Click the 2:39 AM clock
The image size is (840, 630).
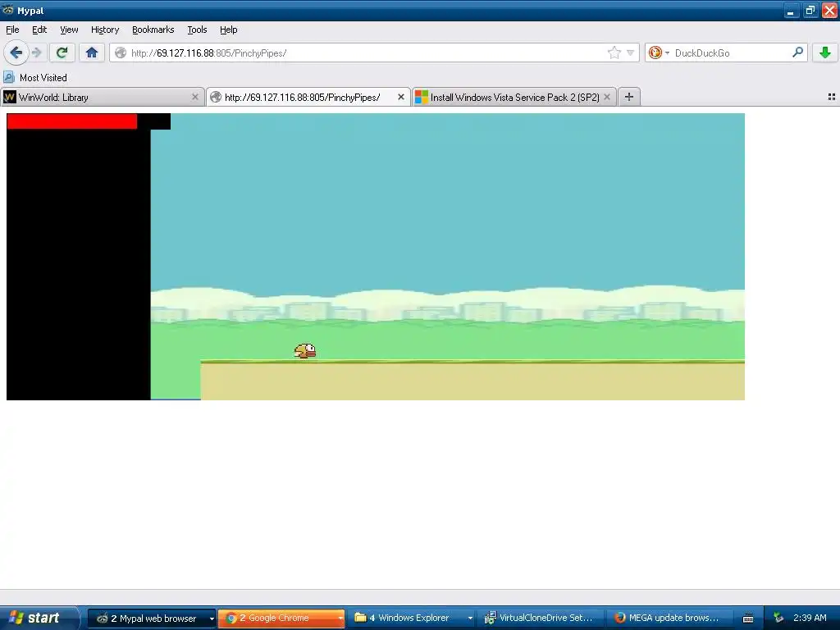point(810,618)
